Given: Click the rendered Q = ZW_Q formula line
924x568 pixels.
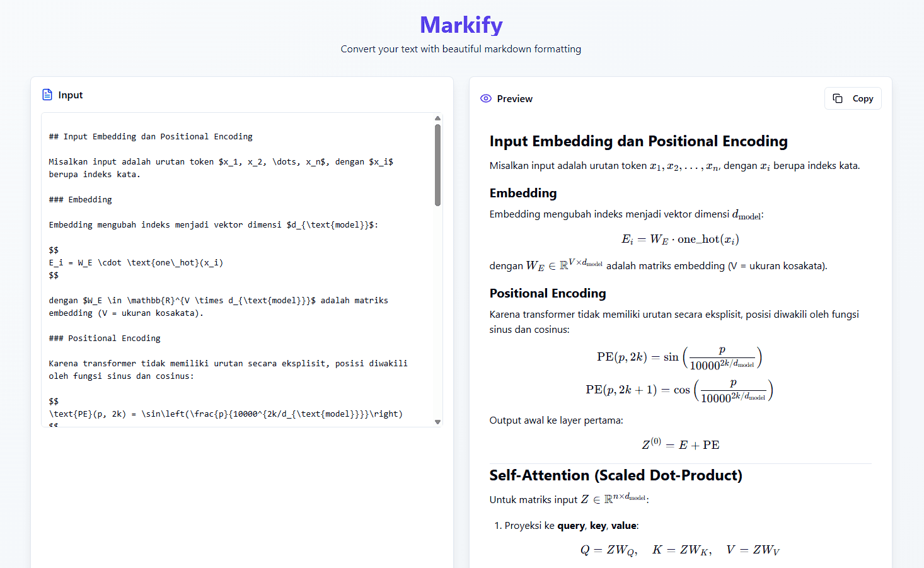Looking at the screenshot, I should pyautogui.click(x=680, y=550).
